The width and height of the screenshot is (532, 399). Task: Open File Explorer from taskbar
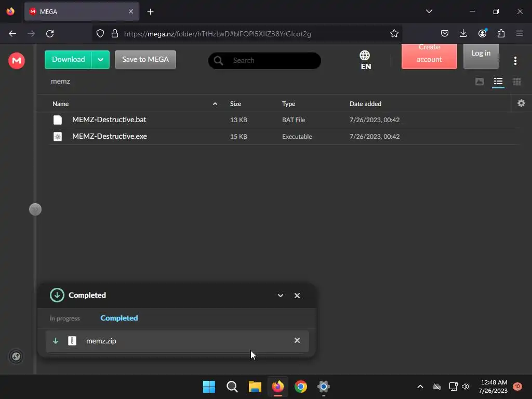tap(255, 387)
